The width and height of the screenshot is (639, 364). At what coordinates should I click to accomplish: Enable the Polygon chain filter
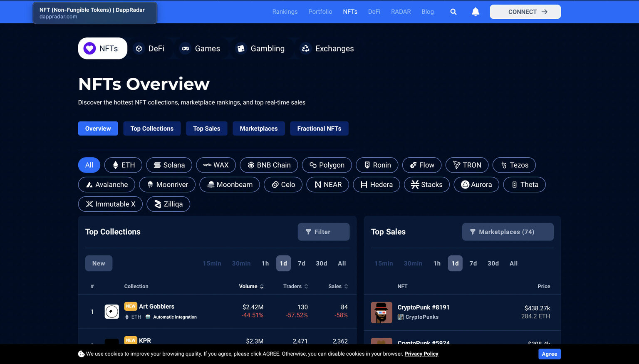coord(327,165)
